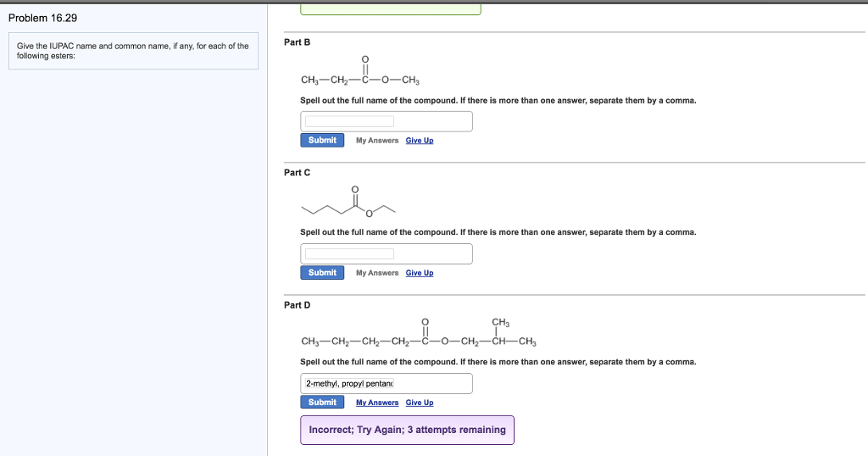Give Up on Part D
868x456 pixels.
420,403
